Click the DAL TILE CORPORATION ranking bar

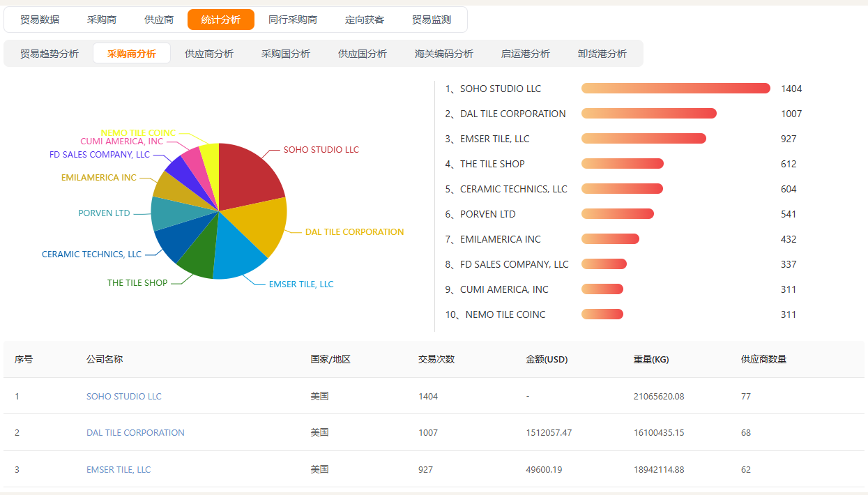tap(649, 114)
